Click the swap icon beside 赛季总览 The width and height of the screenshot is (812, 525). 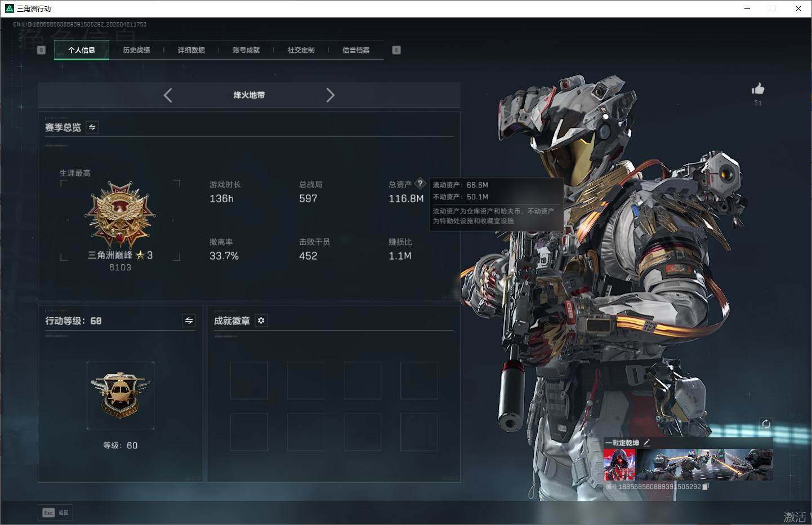click(x=92, y=127)
